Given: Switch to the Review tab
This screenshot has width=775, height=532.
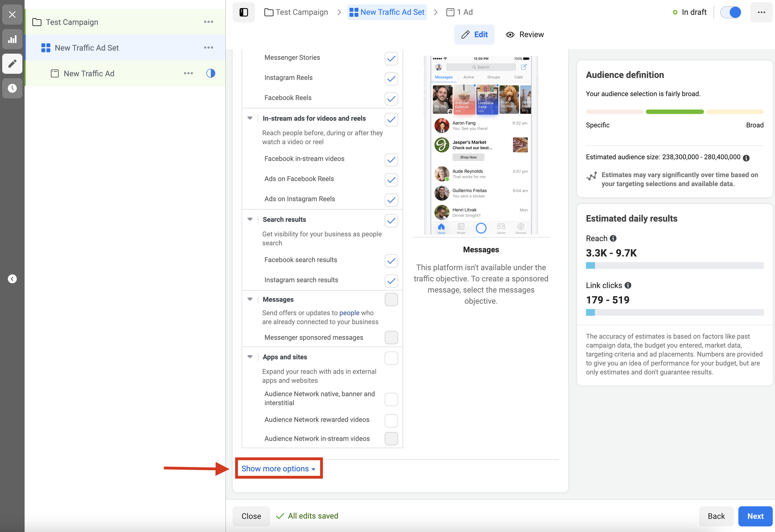Looking at the screenshot, I should pos(525,35).
